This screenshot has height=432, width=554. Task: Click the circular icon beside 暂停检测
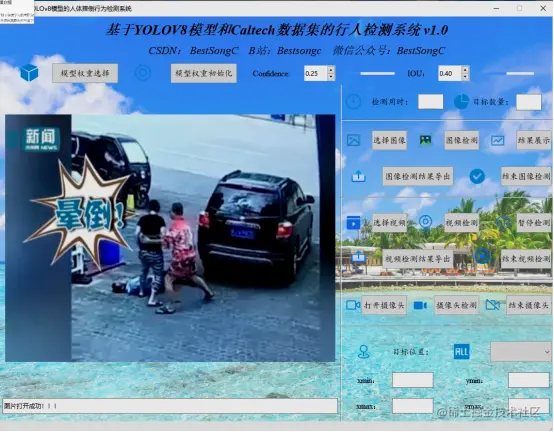click(503, 223)
